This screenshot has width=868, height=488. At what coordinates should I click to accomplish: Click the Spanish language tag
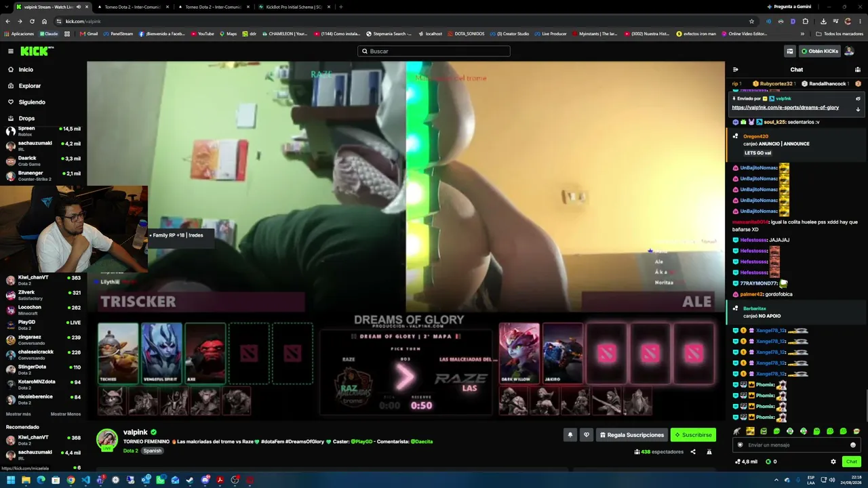[x=153, y=451]
